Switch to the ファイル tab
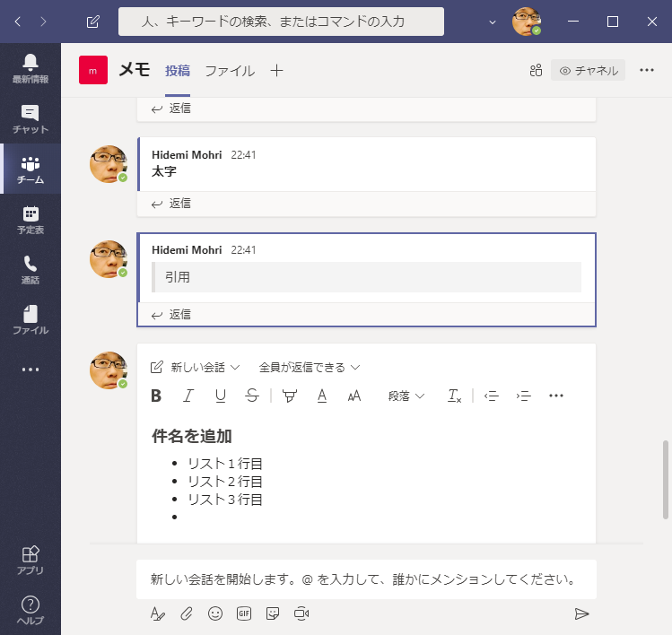 click(x=230, y=71)
